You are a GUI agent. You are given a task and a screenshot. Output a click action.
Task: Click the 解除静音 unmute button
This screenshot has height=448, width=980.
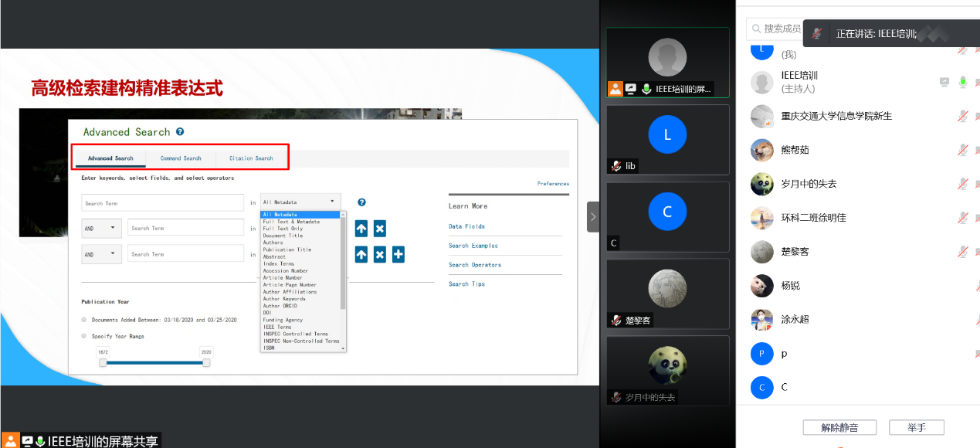(x=839, y=427)
